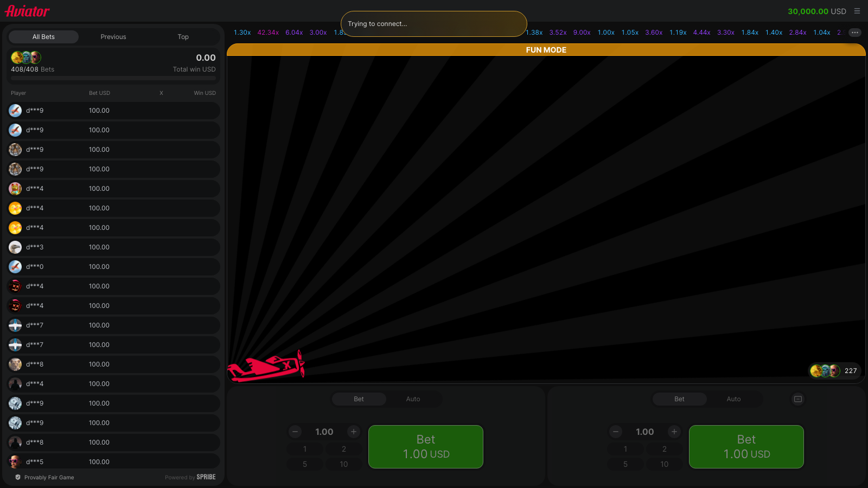Screen dimensions: 868x488
Task: Choose quick amount 1 in the right panel
Action: coord(626,449)
